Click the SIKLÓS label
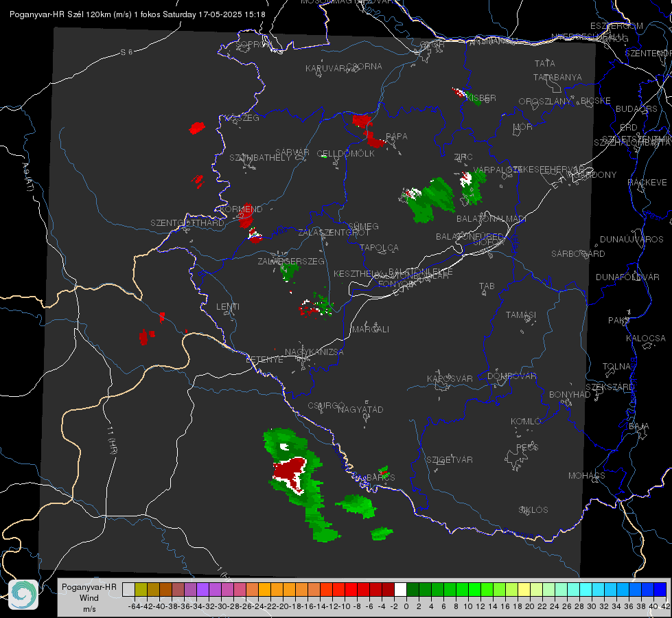The width and height of the screenshot is (672, 618). pyautogui.click(x=533, y=510)
